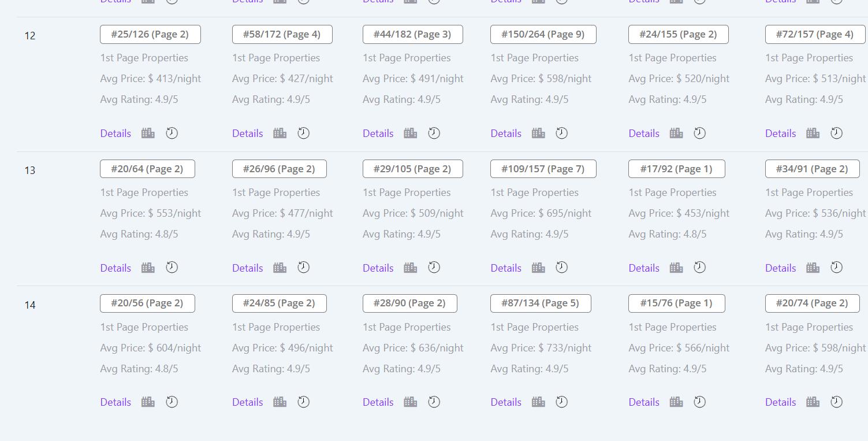This screenshot has height=441, width=868.
Task: Click the history clock icon under #25/126
Action: [172, 133]
